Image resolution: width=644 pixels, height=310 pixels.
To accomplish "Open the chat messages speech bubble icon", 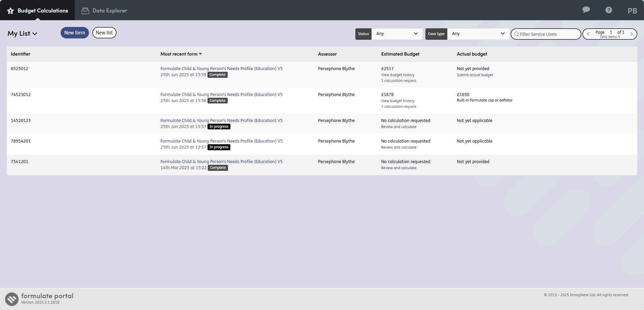I will pyautogui.click(x=586, y=10).
